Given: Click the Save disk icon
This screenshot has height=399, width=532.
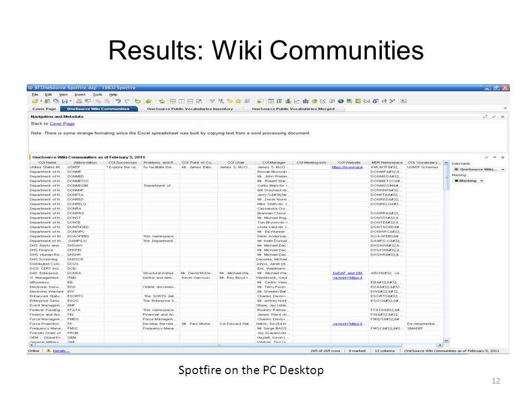Looking at the screenshot, I should (64, 101).
